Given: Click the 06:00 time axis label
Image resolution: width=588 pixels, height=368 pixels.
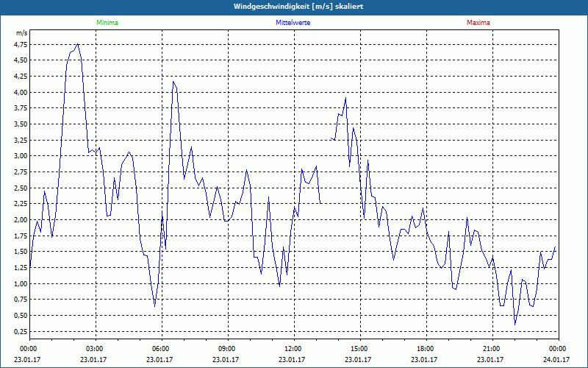Looking at the screenshot, I should [x=160, y=349].
